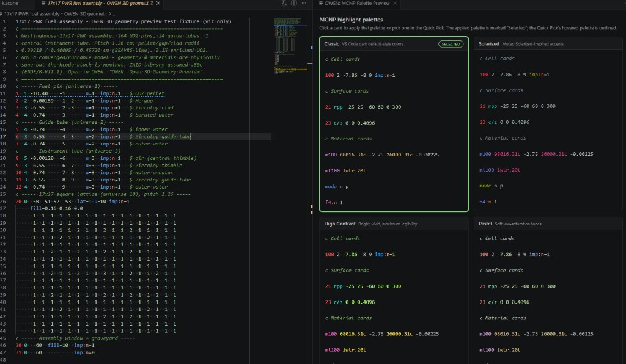Click 'm100 08016.31c' line in the Pastel card
Screen dimensions: 626x364
coord(536,334)
